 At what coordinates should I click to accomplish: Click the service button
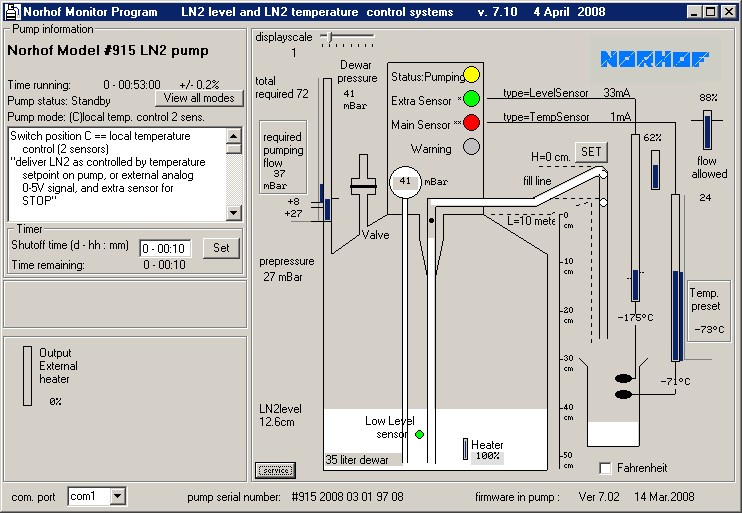pyautogui.click(x=276, y=470)
